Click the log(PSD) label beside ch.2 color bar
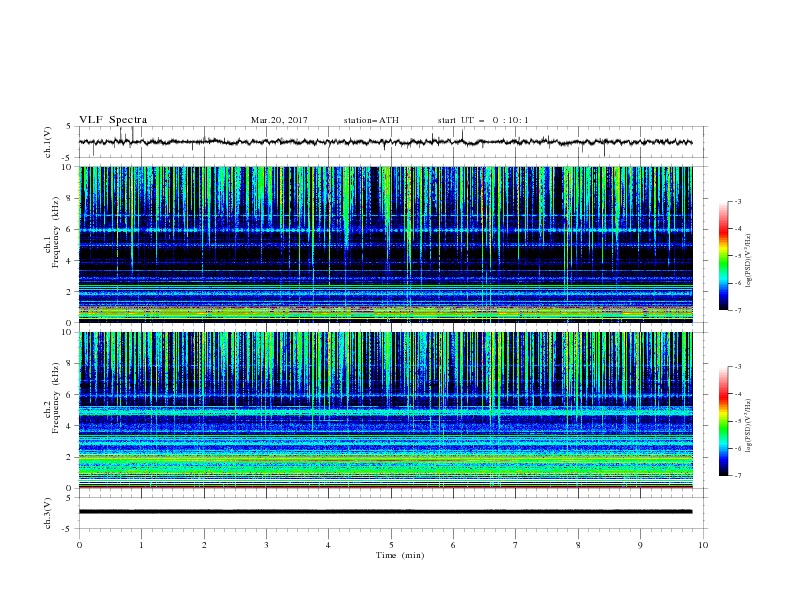Screen dimensions: 792x612 (748, 426)
